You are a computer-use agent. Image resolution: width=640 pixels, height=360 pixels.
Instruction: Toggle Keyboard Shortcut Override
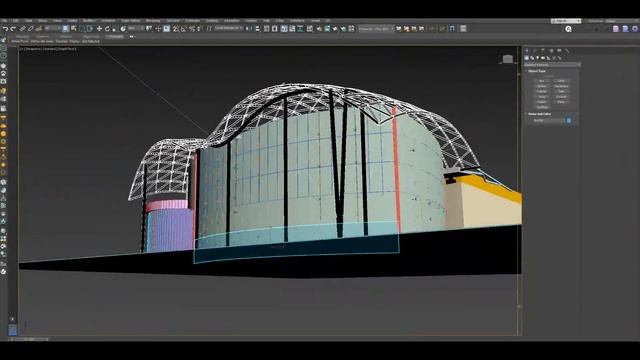167,29
